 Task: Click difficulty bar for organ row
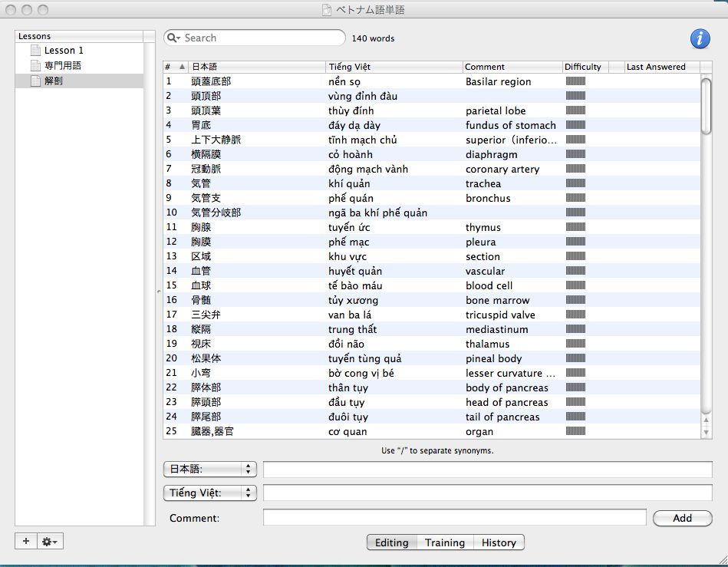575,431
